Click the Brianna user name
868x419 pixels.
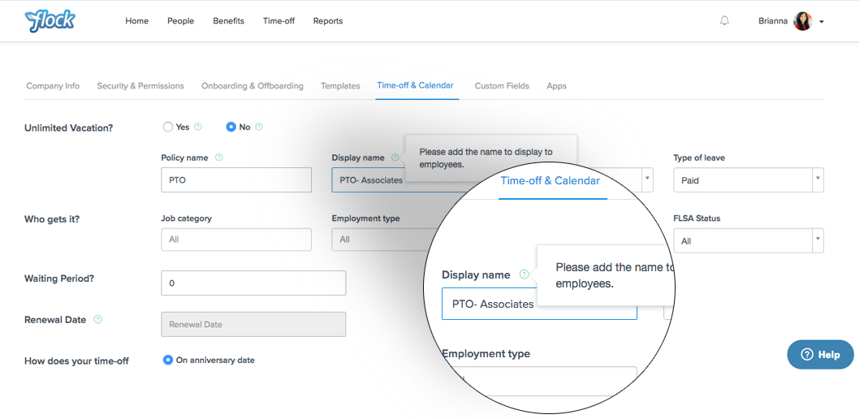point(773,21)
